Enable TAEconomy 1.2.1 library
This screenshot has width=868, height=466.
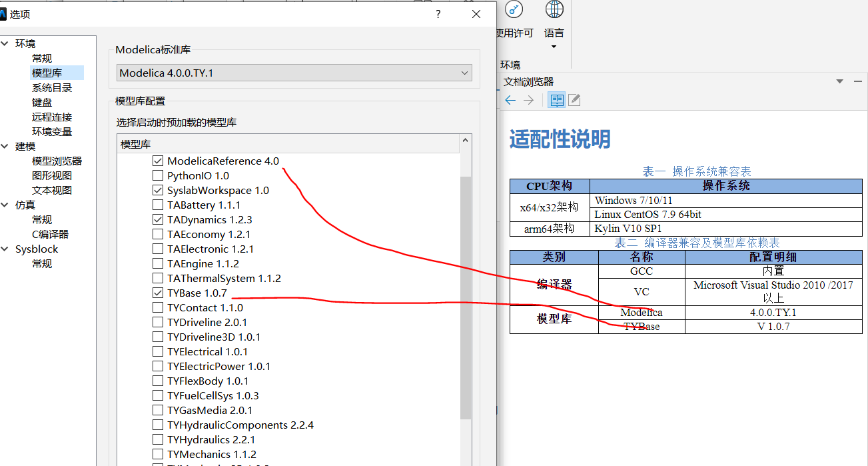click(x=158, y=234)
